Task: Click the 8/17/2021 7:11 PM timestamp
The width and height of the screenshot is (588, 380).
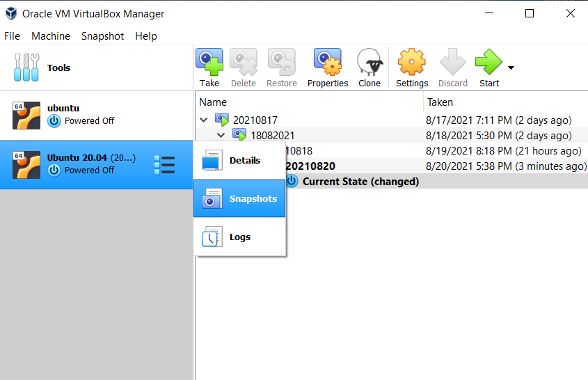Action: 499,120
